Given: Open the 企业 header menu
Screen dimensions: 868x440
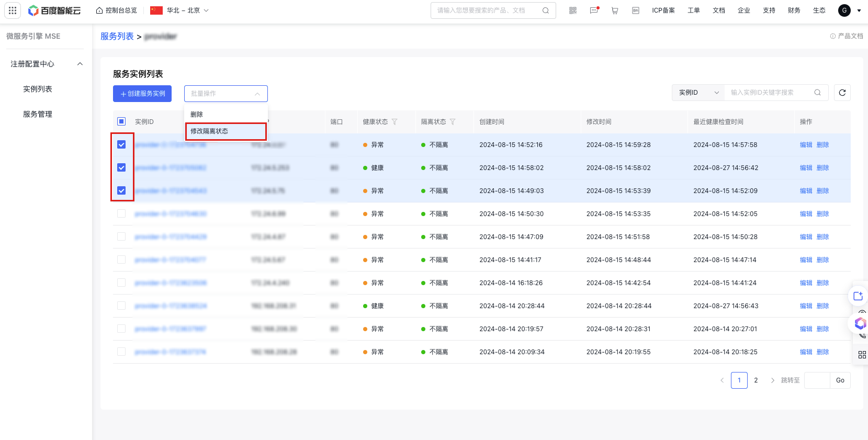Looking at the screenshot, I should [744, 10].
